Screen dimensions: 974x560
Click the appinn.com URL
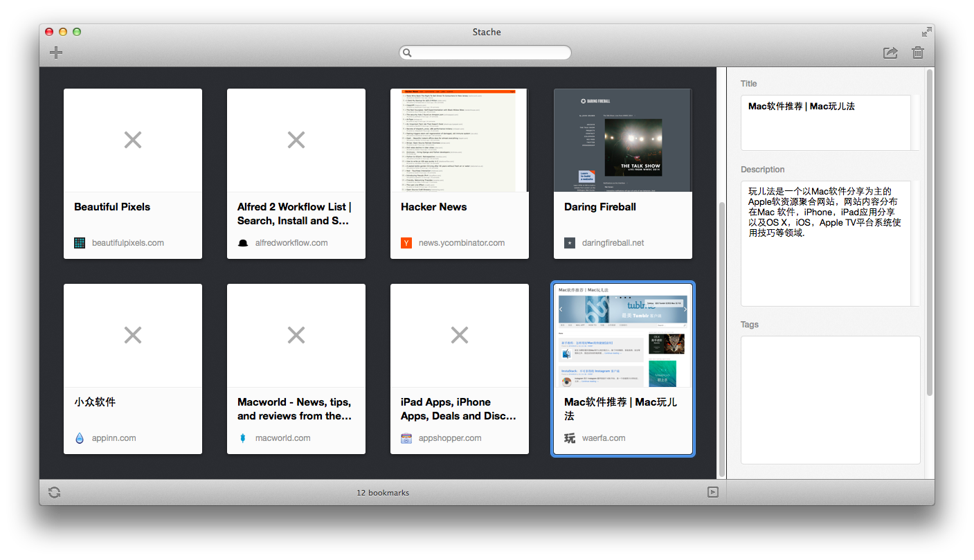click(x=114, y=438)
